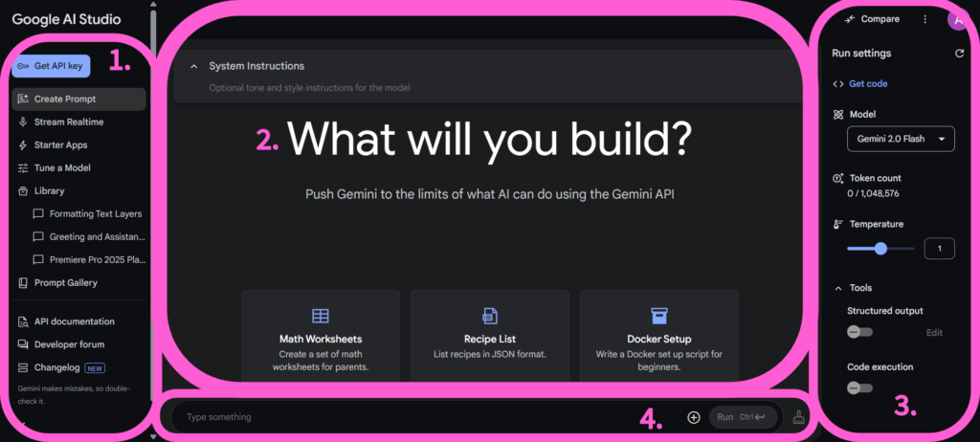
Task: Click the Docker Setup archive icon
Action: 659,316
